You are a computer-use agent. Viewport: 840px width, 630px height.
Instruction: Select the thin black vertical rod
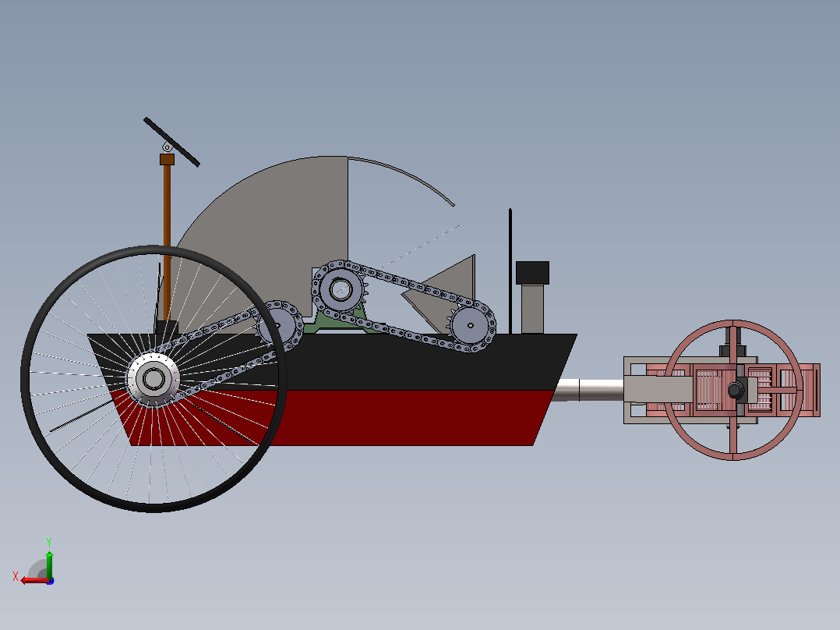(x=510, y=271)
